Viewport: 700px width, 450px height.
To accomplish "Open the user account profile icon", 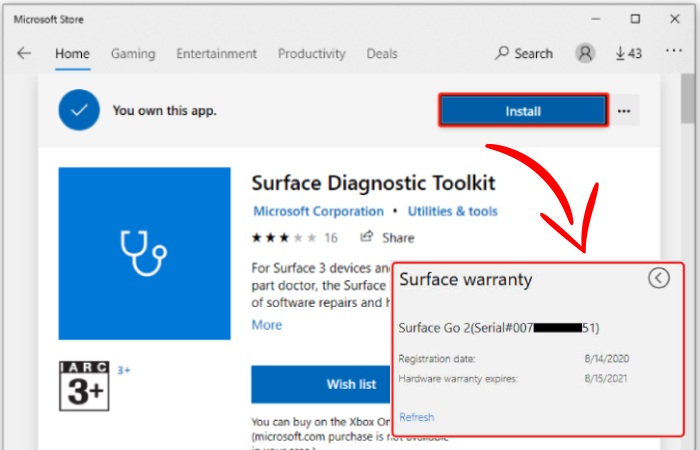I will 585,54.
